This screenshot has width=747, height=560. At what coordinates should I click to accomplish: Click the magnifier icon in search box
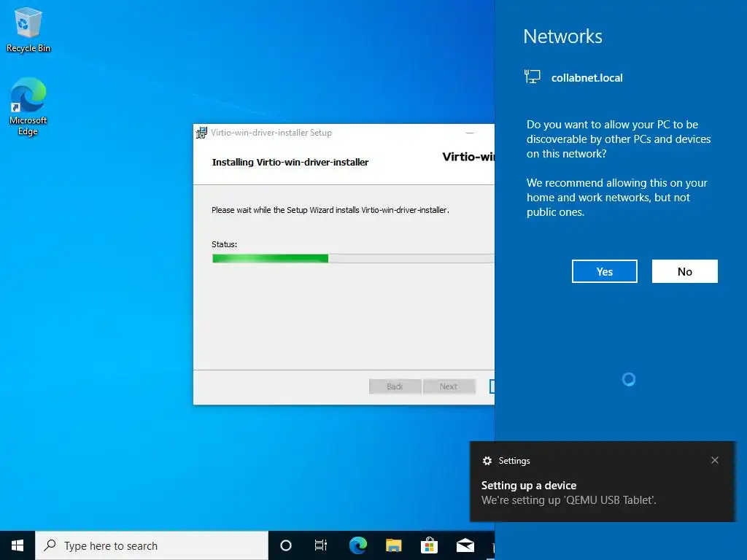click(x=50, y=545)
